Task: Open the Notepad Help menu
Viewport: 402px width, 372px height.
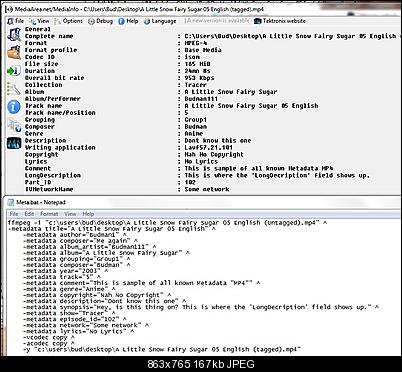Action: [x=88, y=214]
